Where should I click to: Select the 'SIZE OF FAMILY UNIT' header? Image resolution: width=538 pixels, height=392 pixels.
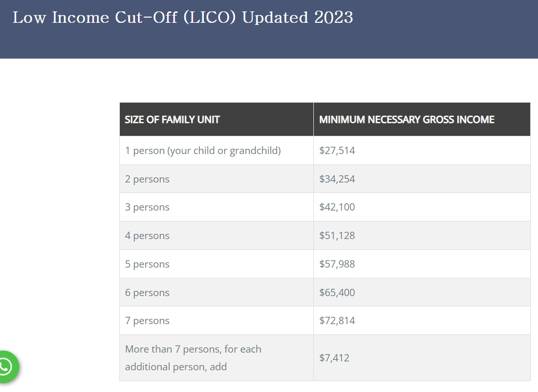pos(172,119)
